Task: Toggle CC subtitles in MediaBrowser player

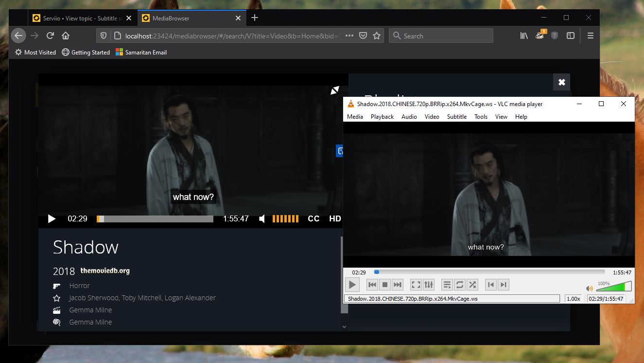Action: (313, 219)
